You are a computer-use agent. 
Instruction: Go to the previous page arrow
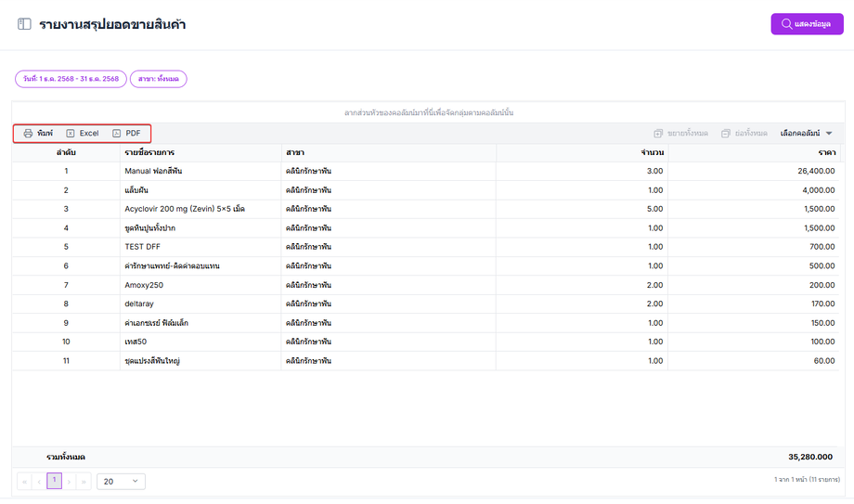coord(39,481)
